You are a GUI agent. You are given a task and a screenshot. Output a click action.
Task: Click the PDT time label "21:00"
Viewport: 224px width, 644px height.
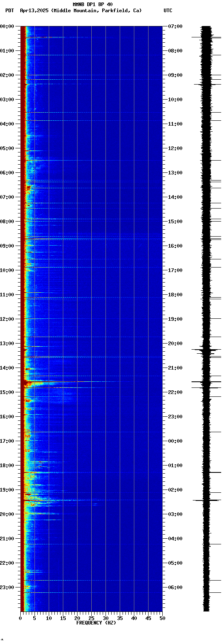[7, 539]
